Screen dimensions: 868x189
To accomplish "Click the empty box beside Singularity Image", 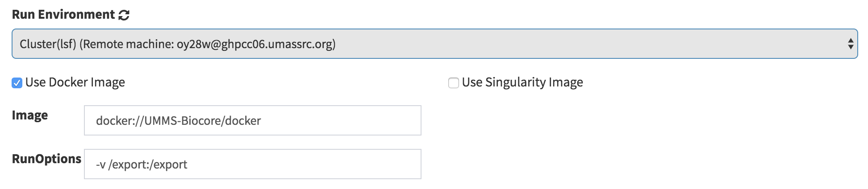I will (x=454, y=83).
